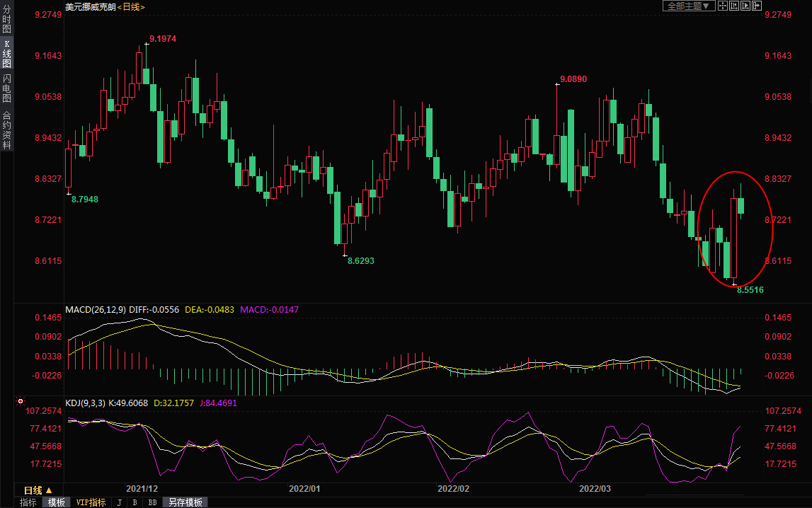Click the play-forward replay icon in top toolbar
The image size is (812, 508).
coord(745,6)
